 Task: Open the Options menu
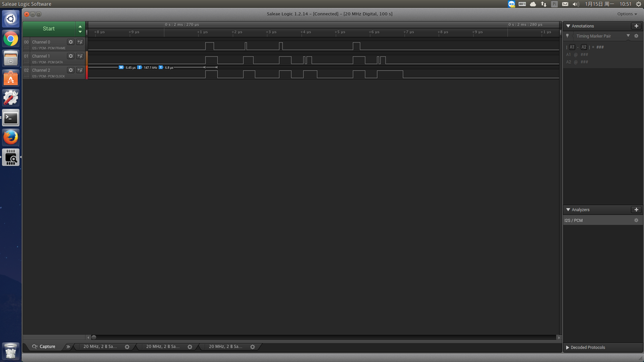[627, 14]
